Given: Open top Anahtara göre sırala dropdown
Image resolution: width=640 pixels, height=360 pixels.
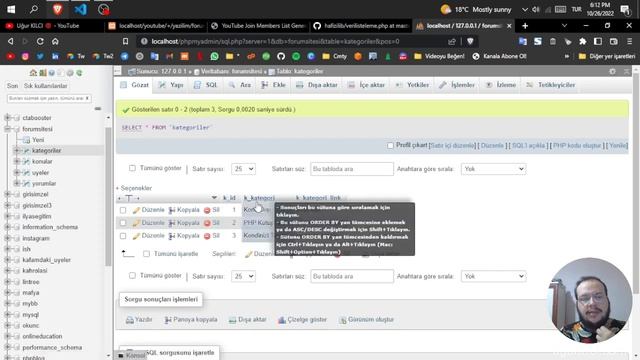Looking at the screenshot, I should [x=493, y=169].
